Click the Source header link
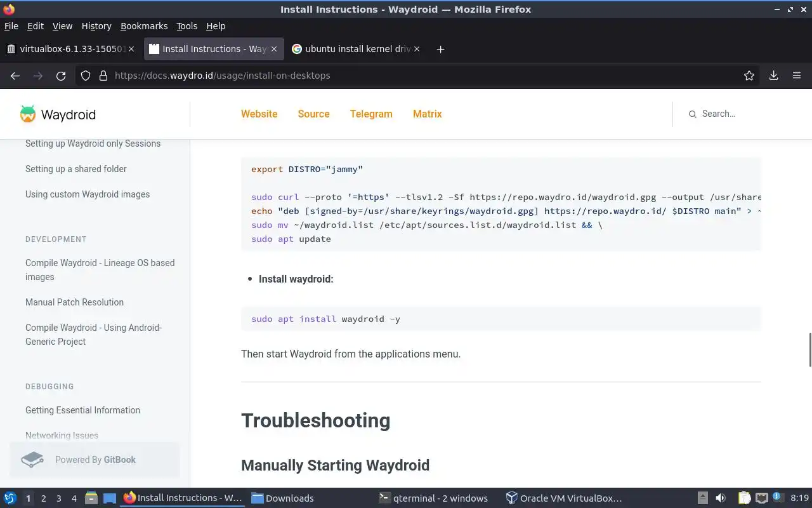Image resolution: width=812 pixels, height=508 pixels. tap(314, 114)
